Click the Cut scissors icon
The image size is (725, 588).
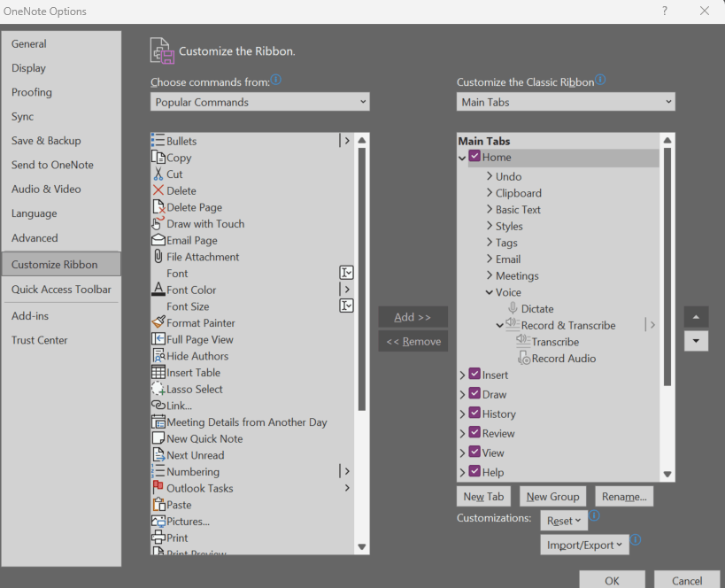tap(158, 174)
